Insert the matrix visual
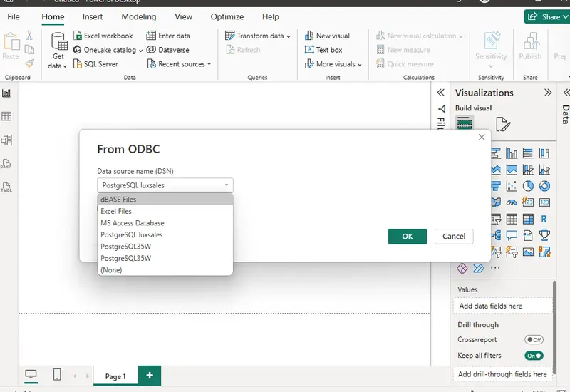 (x=528, y=219)
